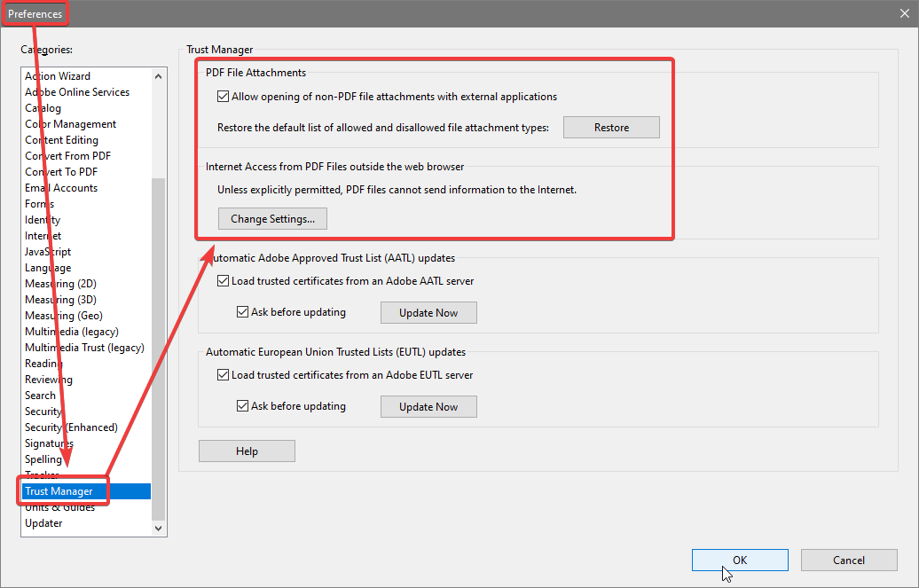Image resolution: width=919 pixels, height=588 pixels.
Task: Select the Color Management category
Action: pyautogui.click(x=70, y=123)
